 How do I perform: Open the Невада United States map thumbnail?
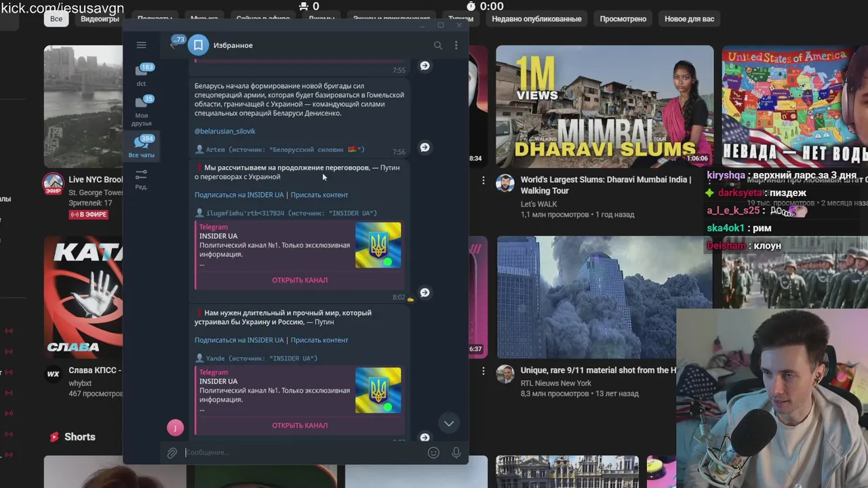[x=795, y=106]
